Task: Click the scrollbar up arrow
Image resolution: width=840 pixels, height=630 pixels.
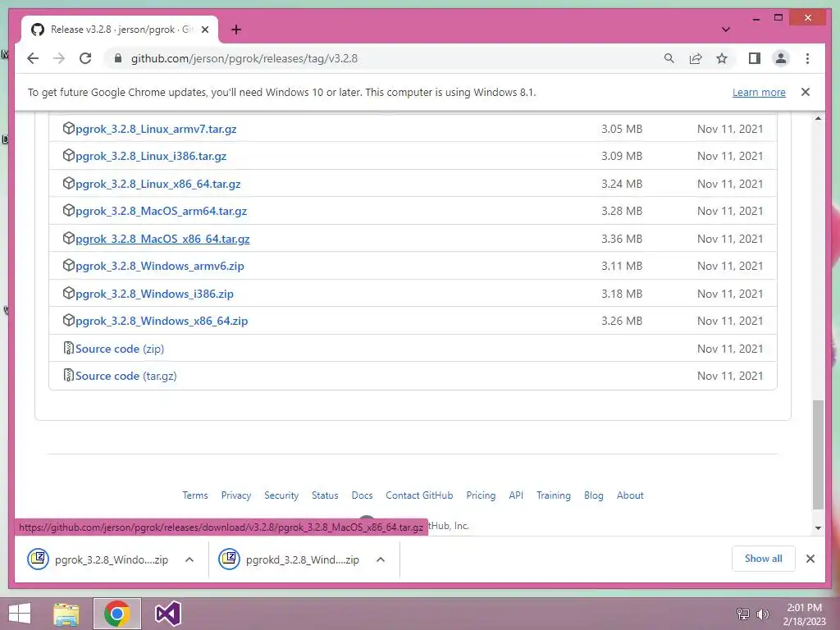Action: (x=818, y=118)
